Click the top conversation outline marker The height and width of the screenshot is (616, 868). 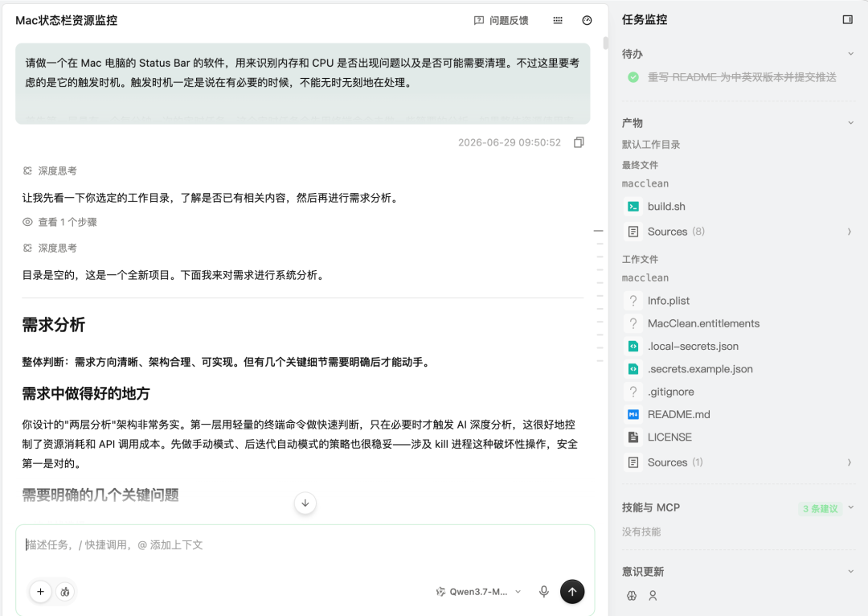pyautogui.click(x=599, y=231)
